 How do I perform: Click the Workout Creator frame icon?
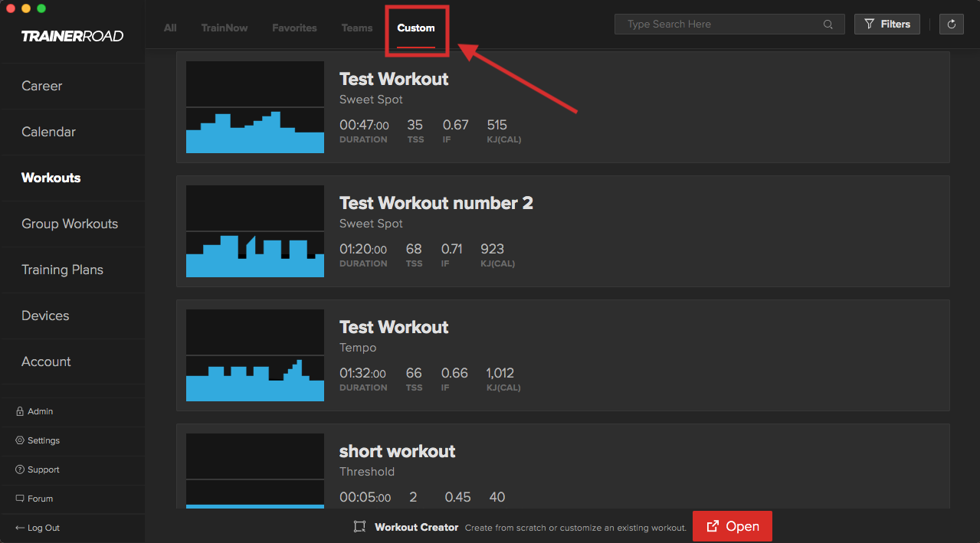359,527
